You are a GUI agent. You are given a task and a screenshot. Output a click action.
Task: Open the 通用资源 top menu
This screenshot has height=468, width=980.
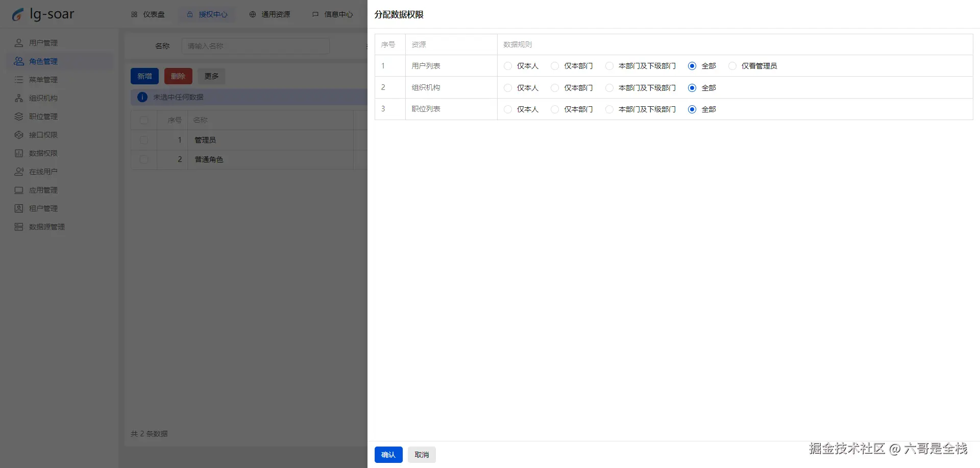270,14
